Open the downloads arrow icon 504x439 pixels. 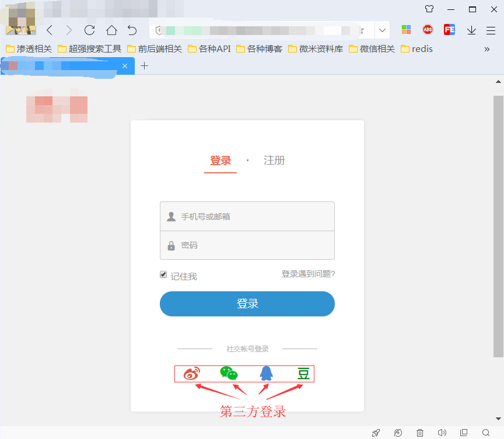point(471,30)
